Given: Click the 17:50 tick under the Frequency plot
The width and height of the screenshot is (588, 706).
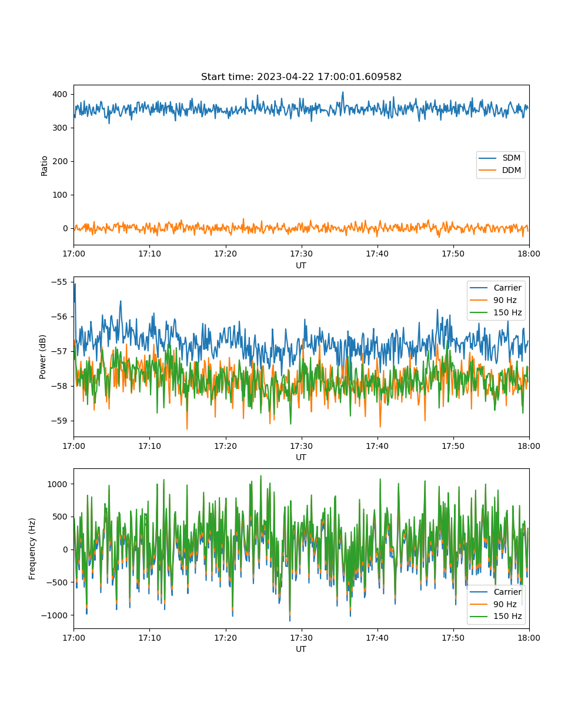Looking at the screenshot, I should pyautogui.click(x=453, y=637).
